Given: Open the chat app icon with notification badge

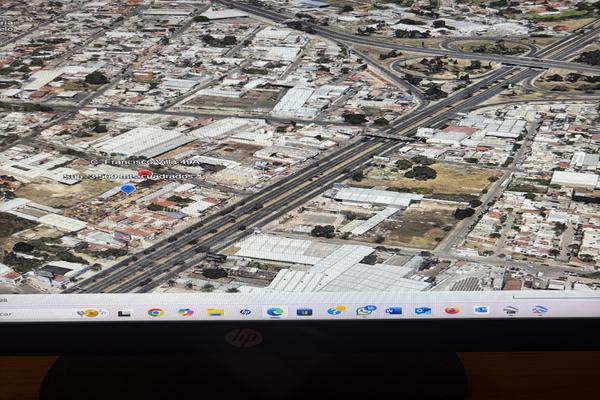Looking at the screenshot, I should 365,311.
